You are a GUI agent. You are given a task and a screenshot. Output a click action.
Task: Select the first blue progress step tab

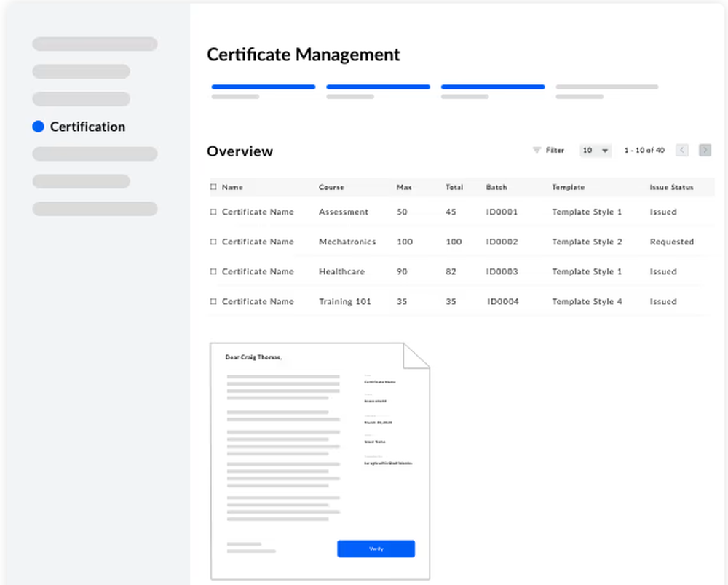point(263,87)
